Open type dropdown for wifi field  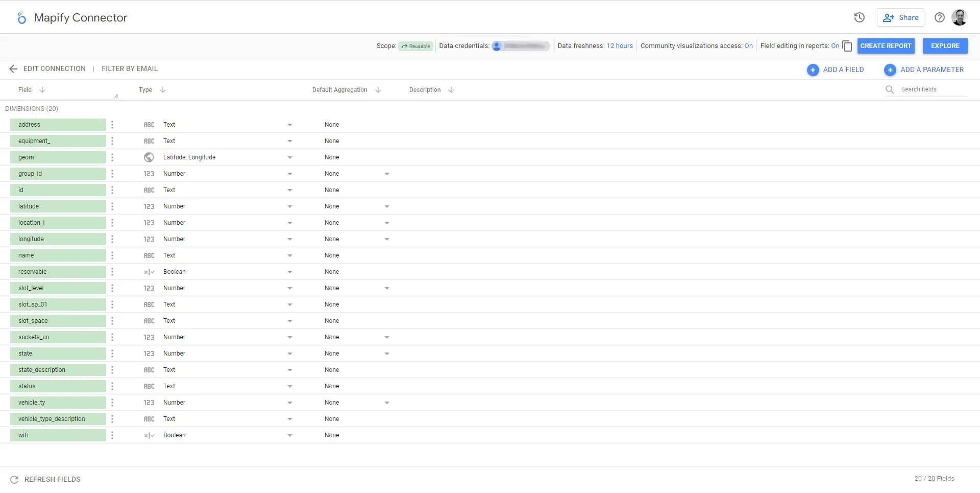pyautogui.click(x=290, y=435)
